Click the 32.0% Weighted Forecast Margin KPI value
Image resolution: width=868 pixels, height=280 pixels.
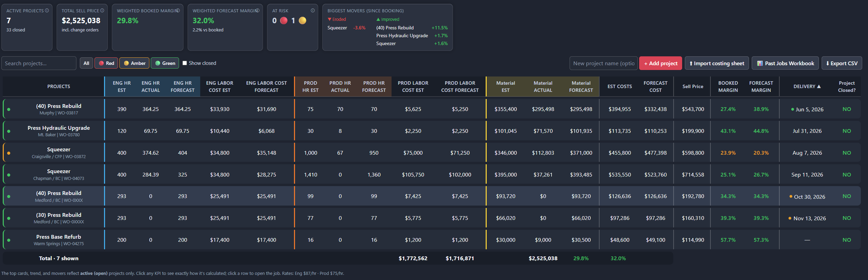(x=203, y=20)
